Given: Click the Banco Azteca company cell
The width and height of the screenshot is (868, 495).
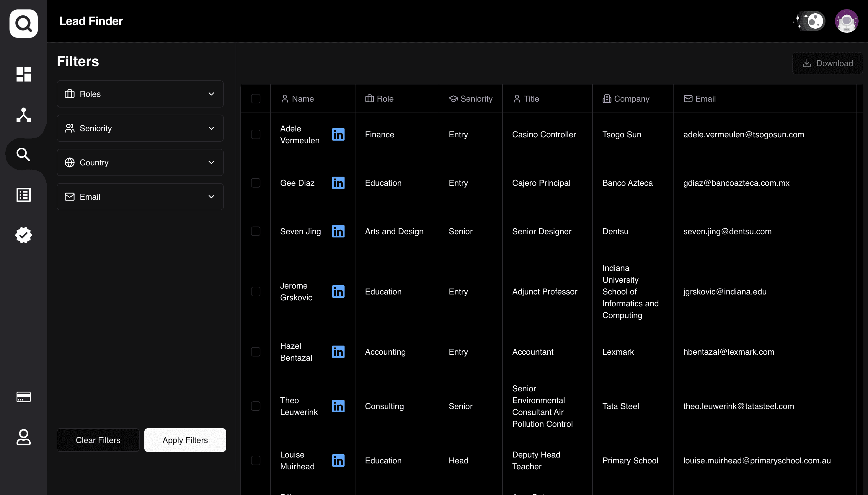Looking at the screenshot, I should [x=627, y=183].
